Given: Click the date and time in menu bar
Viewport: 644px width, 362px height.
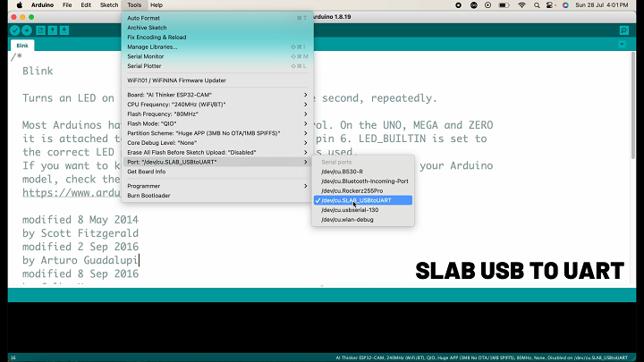Looking at the screenshot, I should pos(602,5).
